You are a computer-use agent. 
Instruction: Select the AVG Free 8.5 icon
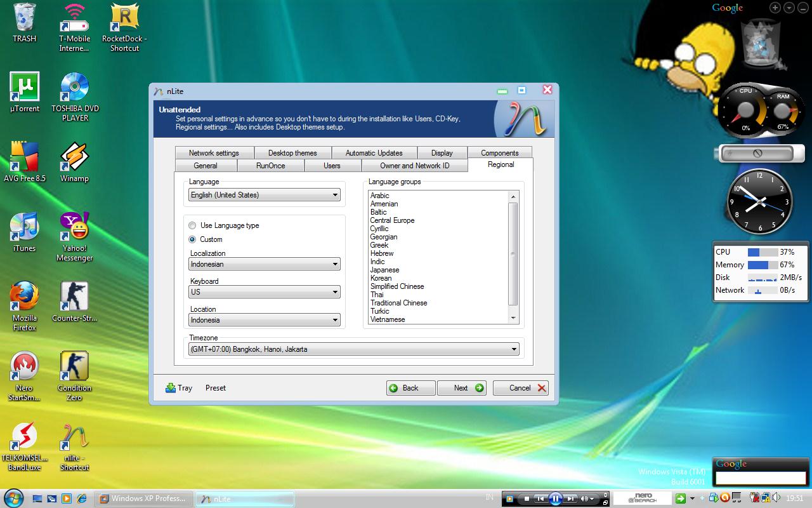25,162
